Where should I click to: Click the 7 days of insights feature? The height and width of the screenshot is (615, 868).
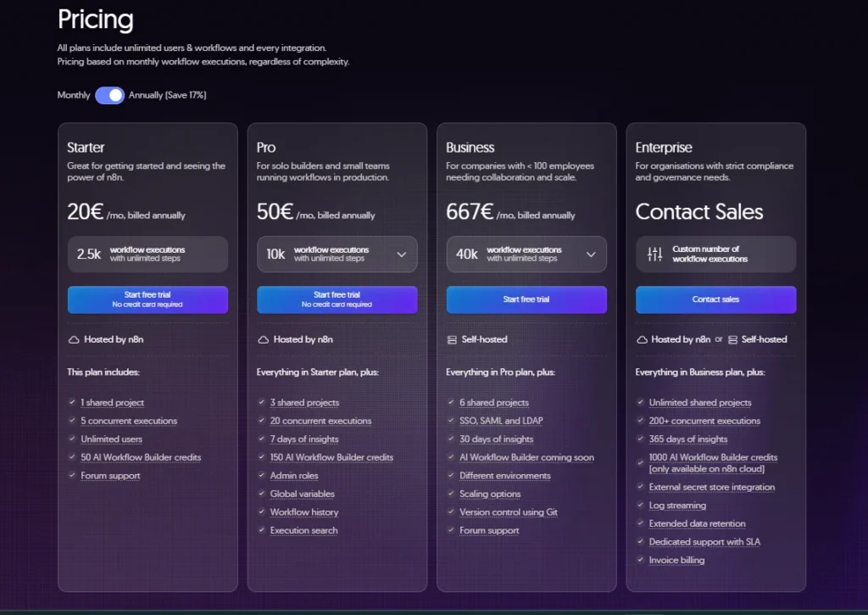tap(304, 439)
